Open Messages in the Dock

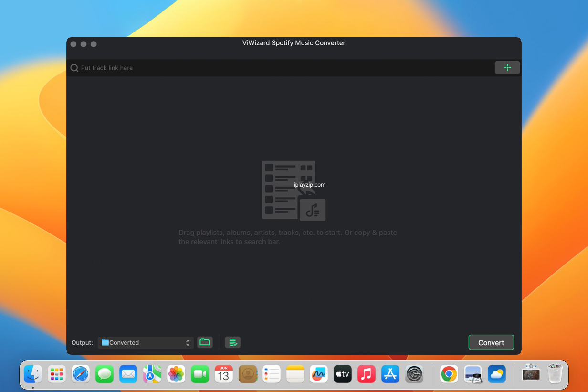pyautogui.click(x=105, y=374)
